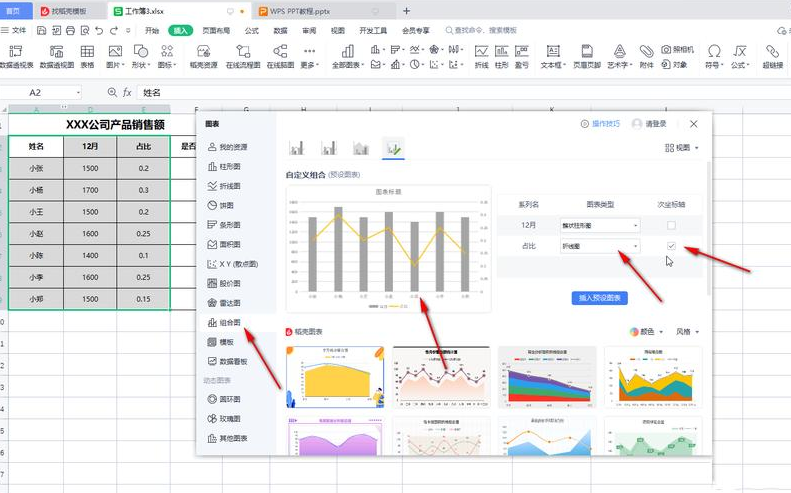791x493 pixels.
Task: Click the 插入预设图表 button
Action: pos(599,298)
